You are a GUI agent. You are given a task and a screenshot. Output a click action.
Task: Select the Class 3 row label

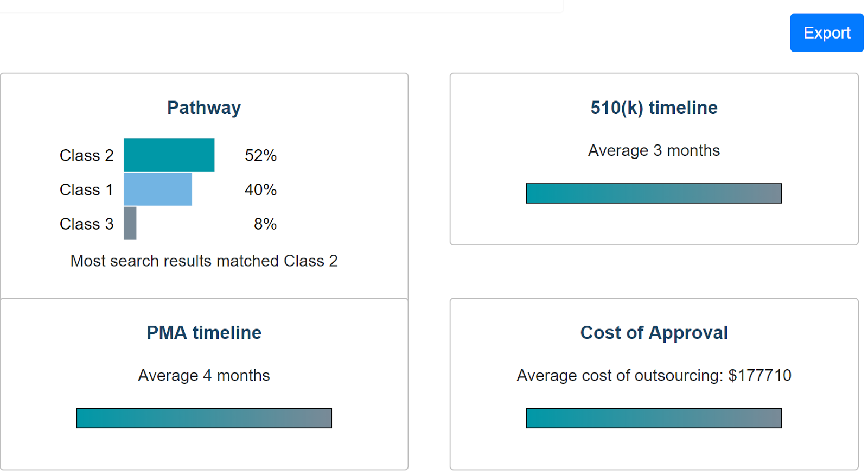tap(86, 224)
